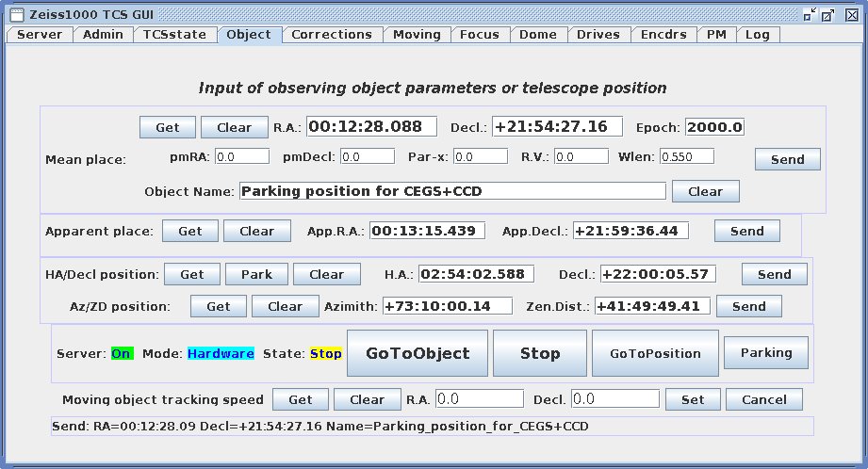Open the Dome tab
This screenshot has width=868, height=469.
coord(538,34)
